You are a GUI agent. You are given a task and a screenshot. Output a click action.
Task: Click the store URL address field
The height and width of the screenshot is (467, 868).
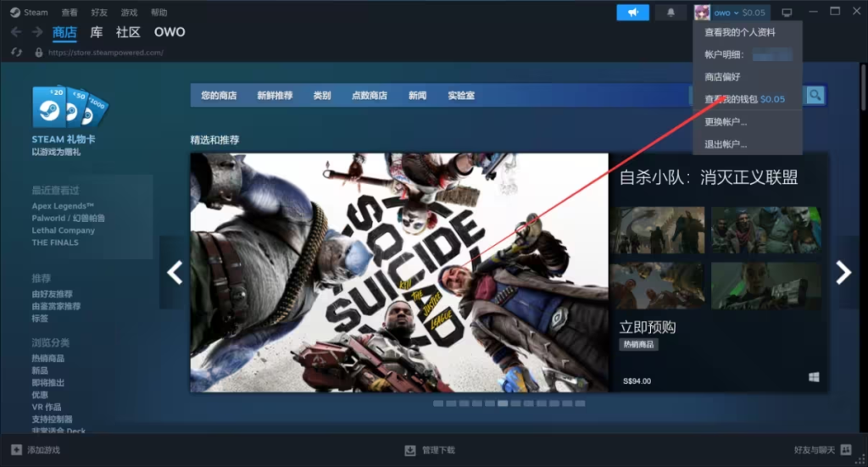[x=106, y=53]
